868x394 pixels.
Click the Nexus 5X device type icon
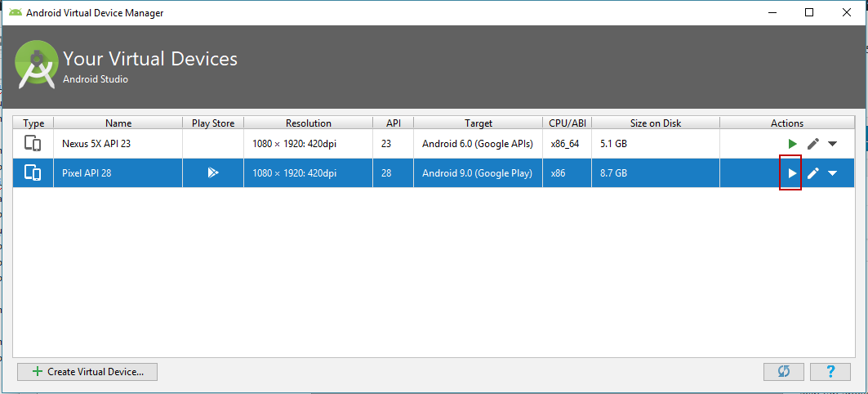point(33,144)
